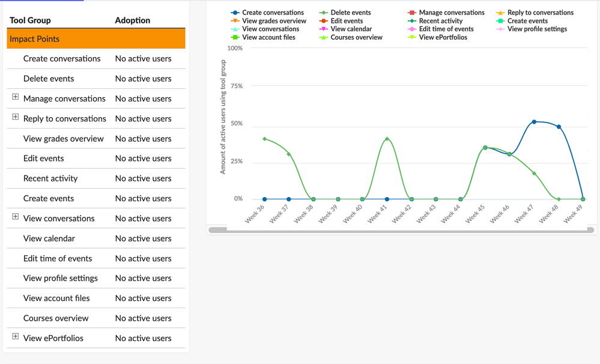Toggle Edit events legend entry
The height and width of the screenshot is (364, 600).
coord(341,21)
